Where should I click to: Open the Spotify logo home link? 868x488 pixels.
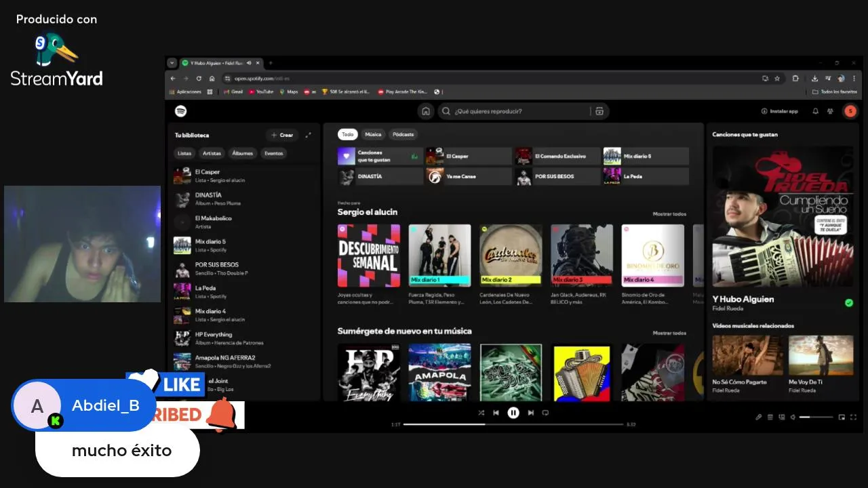click(181, 111)
